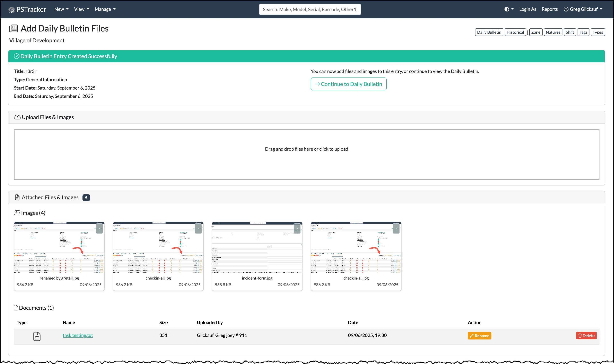614x364 pixels.
Task: Click the Size column header
Action: point(163,322)
